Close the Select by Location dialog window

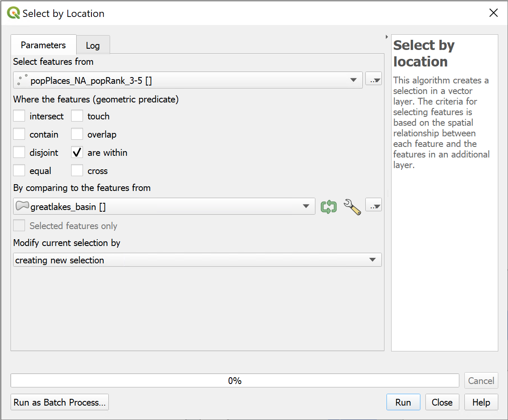pos(493,13)
